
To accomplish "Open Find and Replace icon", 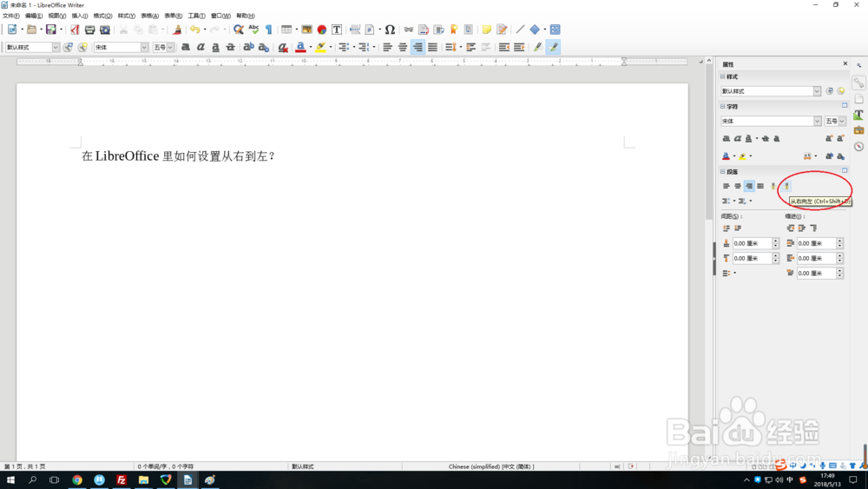I will tap(239, 30).
